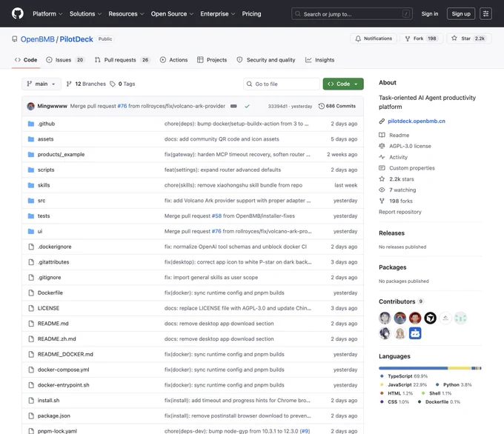
Task: Open the green Code dropdown button
Action: (x=343, y=84)
